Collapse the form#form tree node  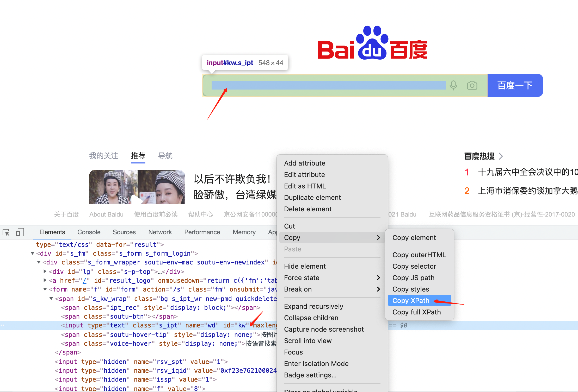45,289
